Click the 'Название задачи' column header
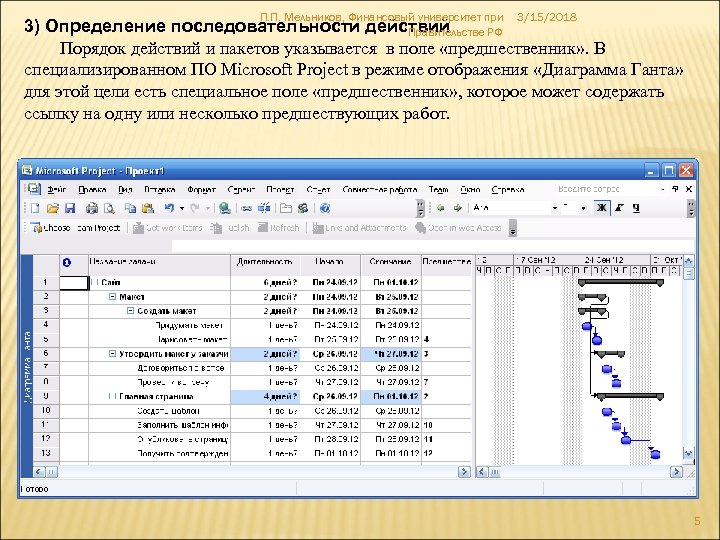Screen dimensions: 720x540 point(159,265)
